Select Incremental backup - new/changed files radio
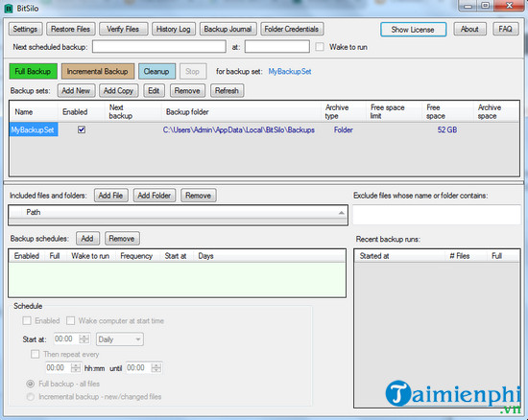Viewport: 528px width, 420px height. pyautogui.click(x=31, y=397)
